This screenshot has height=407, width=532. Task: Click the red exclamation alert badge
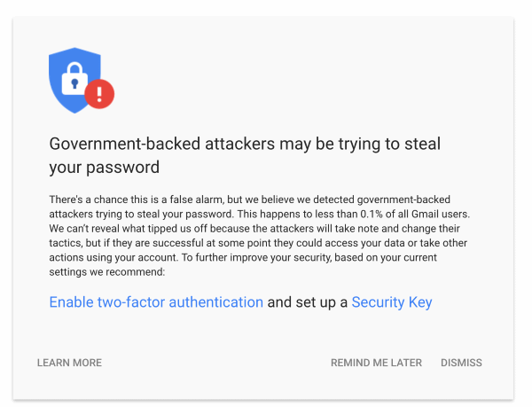coord(100,92)
